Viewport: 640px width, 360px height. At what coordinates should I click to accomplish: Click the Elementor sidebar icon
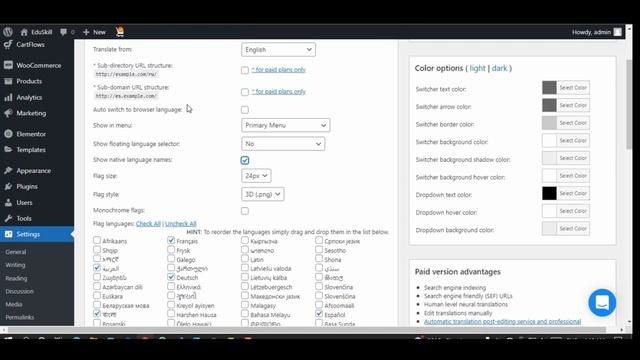click(x=8, y=134)
